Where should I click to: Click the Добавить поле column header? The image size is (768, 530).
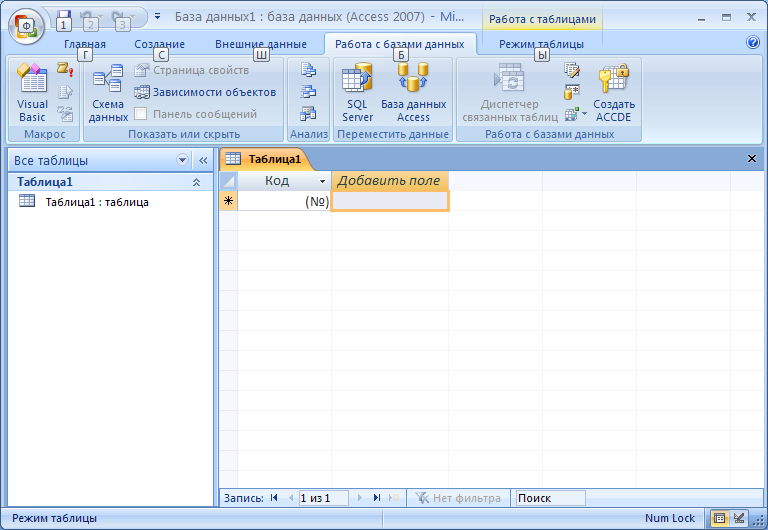(390, 181)
